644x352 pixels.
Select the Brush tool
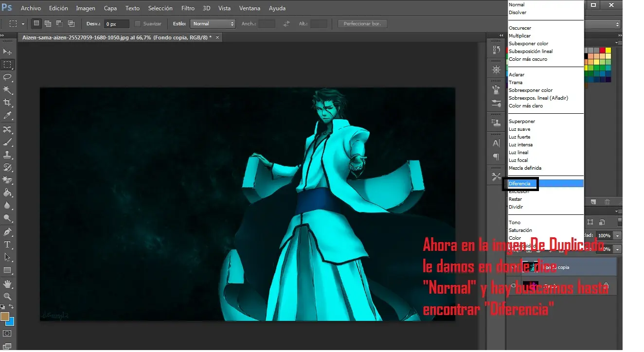pyautogui.click(x=7, y=142)
